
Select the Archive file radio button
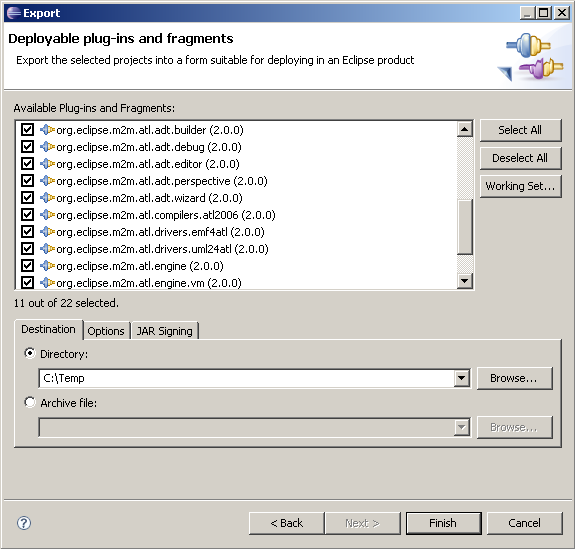coord(30,402)
